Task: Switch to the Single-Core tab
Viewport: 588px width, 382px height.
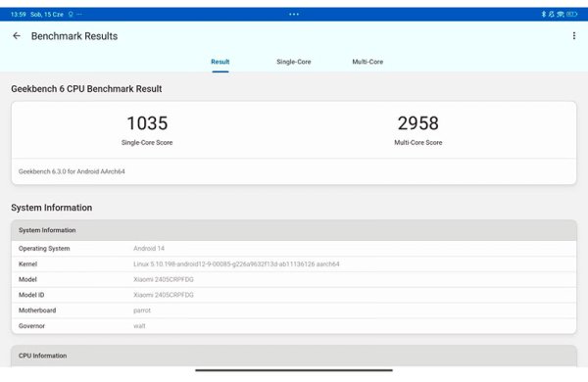Action: click(x=294, y=62)
